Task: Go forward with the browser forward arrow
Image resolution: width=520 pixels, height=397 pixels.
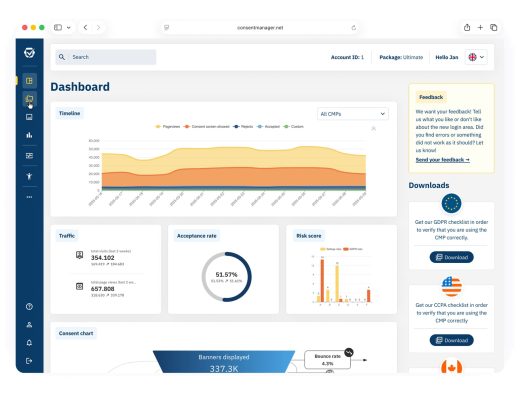Action: (x=98, y=27)
